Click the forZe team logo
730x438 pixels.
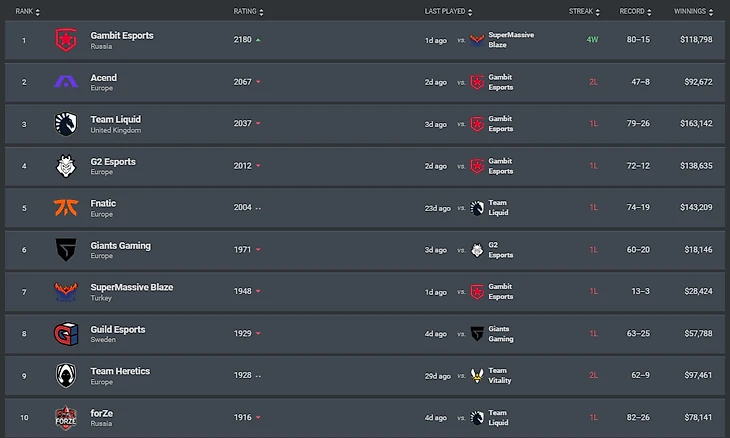click(x=66, y=418)
